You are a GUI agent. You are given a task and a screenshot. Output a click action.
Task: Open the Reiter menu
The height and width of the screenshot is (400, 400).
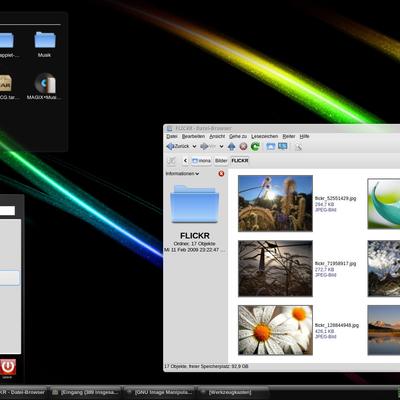tap(289, 136)
